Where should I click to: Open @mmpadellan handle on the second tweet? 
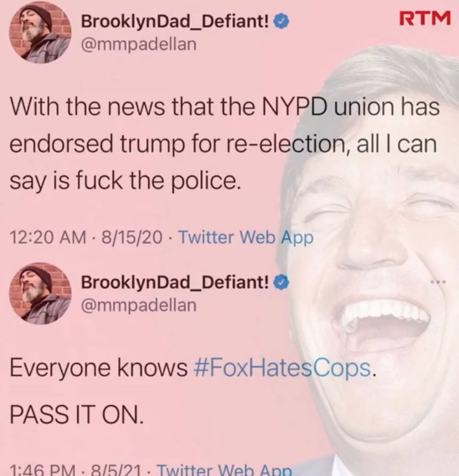click(138, 305)
